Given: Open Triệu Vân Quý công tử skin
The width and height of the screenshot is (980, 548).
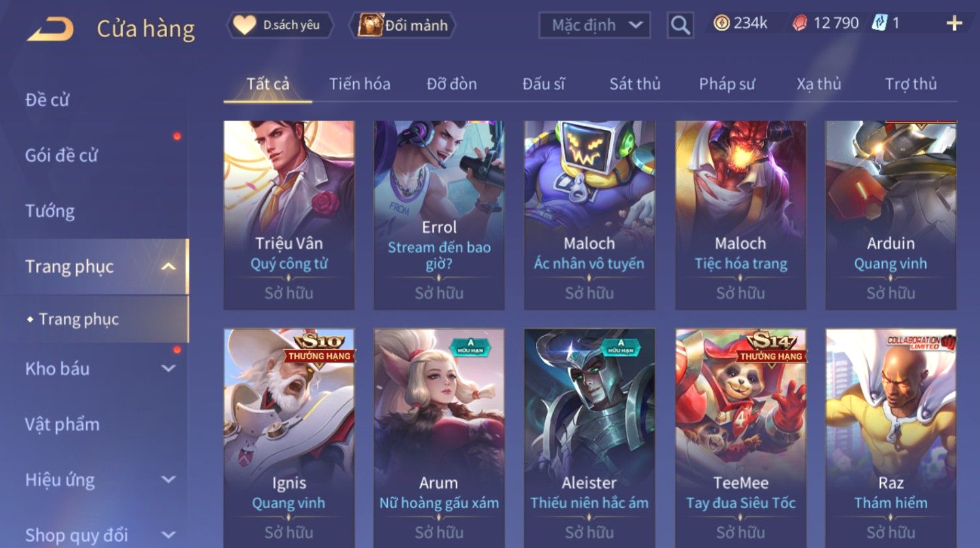Looking at the screenshot, I should [x=289, y=215].
